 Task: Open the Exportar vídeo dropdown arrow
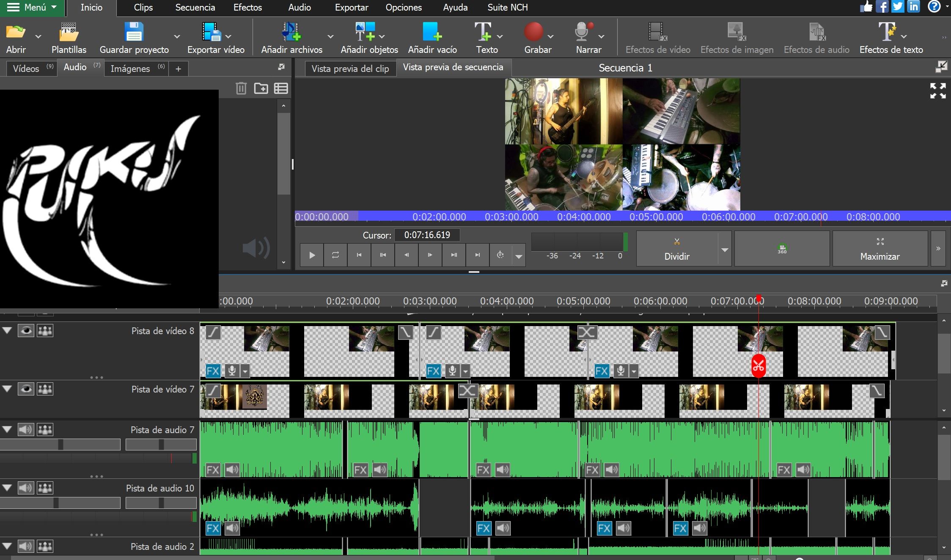click(x=228, y=37)
